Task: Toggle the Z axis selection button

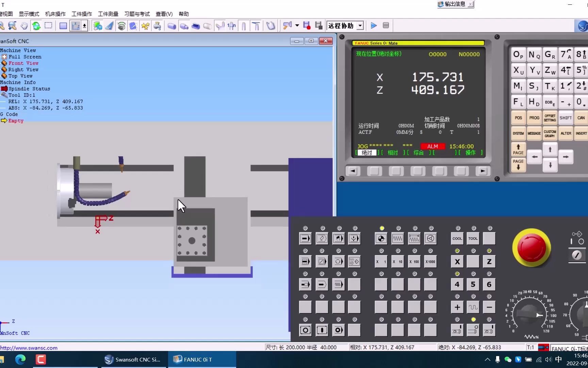Action: pos(489,262)
